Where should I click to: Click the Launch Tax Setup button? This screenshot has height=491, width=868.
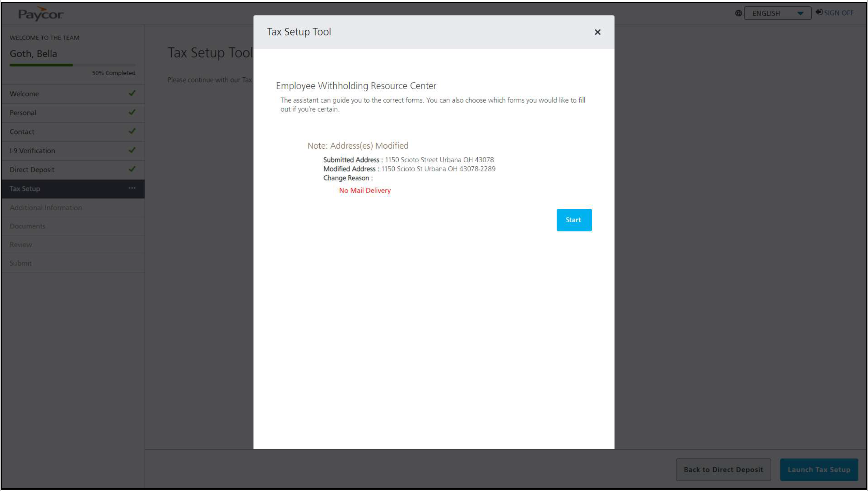point(819,470)
